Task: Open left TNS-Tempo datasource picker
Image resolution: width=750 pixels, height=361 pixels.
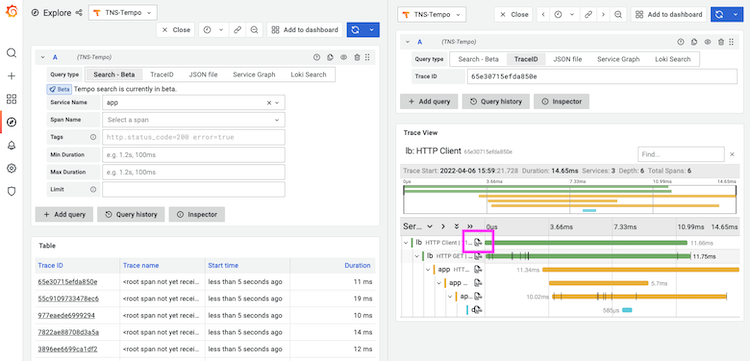Action: [123, 13]
